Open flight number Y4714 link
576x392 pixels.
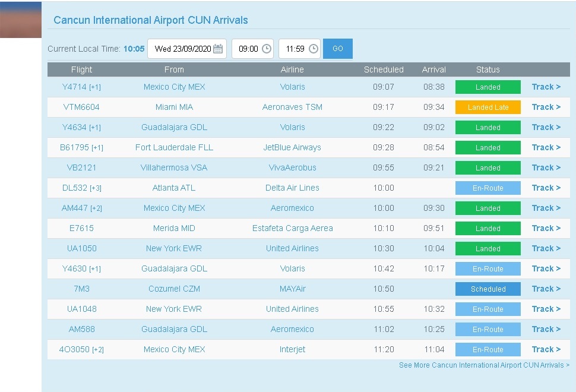81,87
